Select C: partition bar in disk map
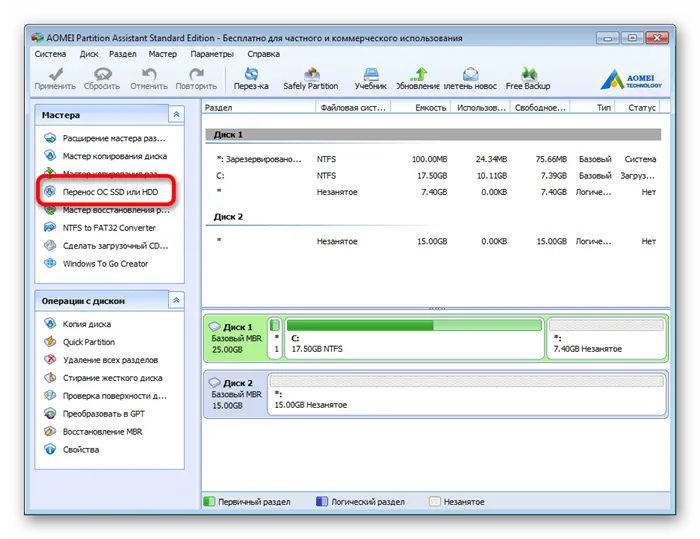The height and width of the screenshot is (539, 700). point(414,338)
